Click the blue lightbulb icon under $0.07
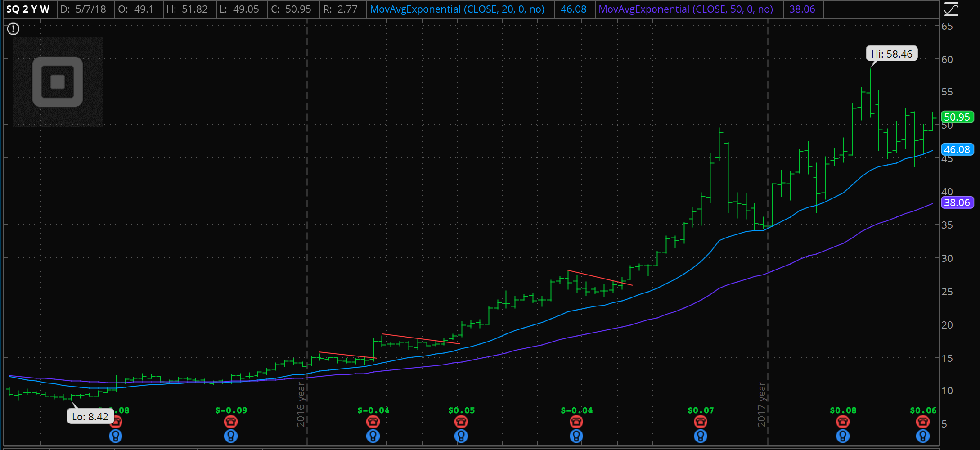Viewport: 980px width, 450px height. 701,436
